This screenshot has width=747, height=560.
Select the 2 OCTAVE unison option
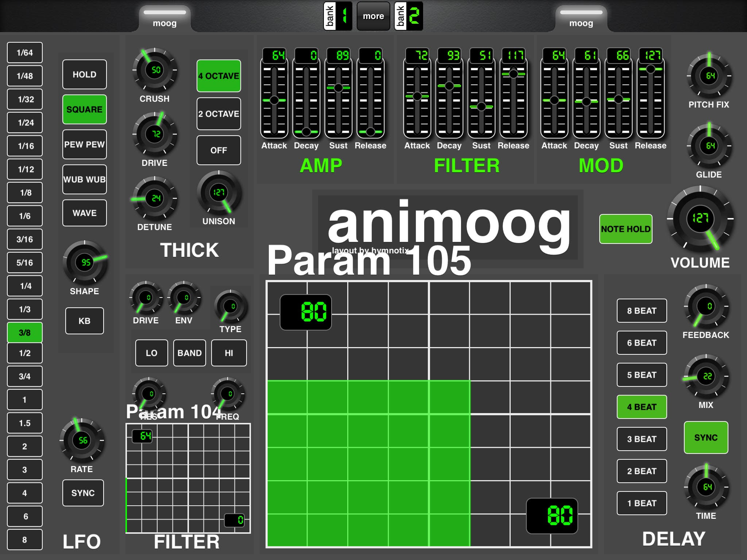(219, 114)
